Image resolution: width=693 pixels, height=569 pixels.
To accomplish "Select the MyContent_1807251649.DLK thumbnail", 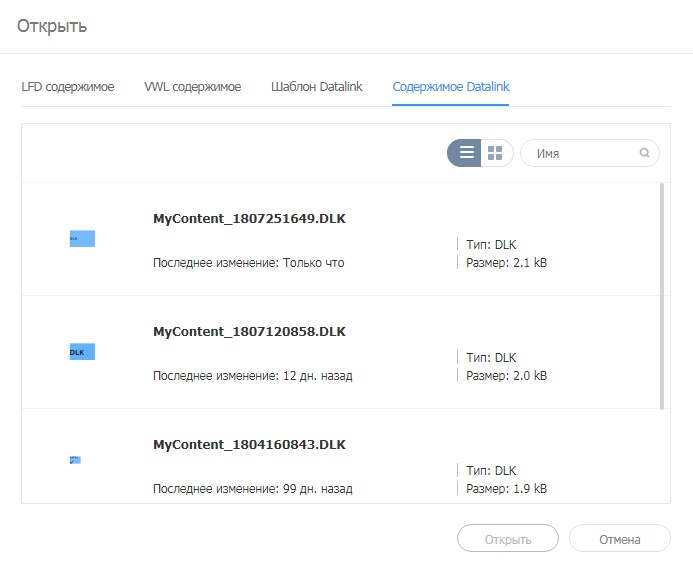I will [82, 239].
